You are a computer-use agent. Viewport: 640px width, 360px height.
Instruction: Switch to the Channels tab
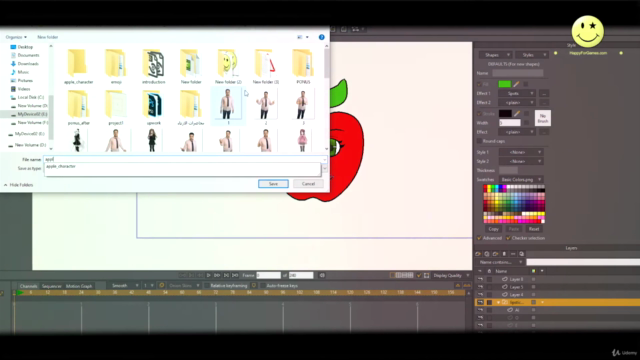pos(28,286)
